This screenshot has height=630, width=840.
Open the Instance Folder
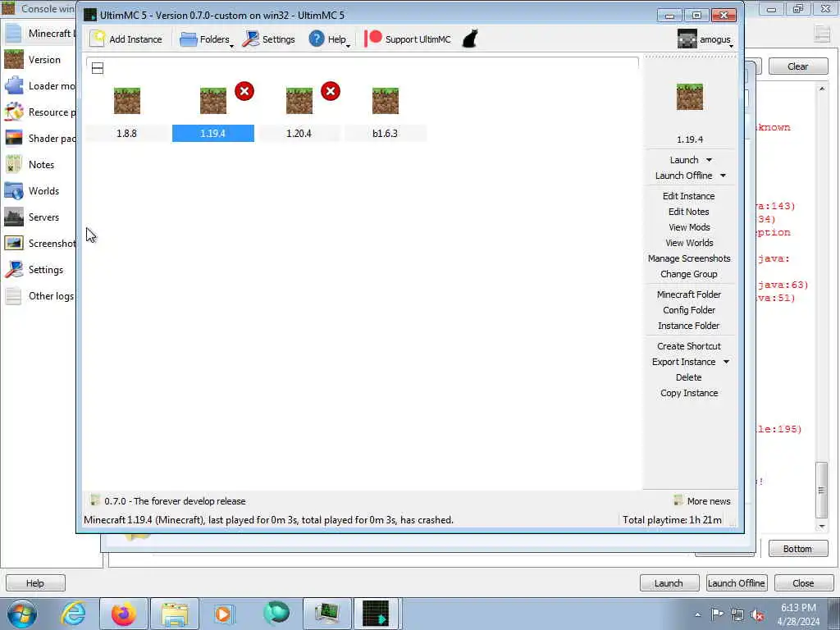[x=689, y=326]
